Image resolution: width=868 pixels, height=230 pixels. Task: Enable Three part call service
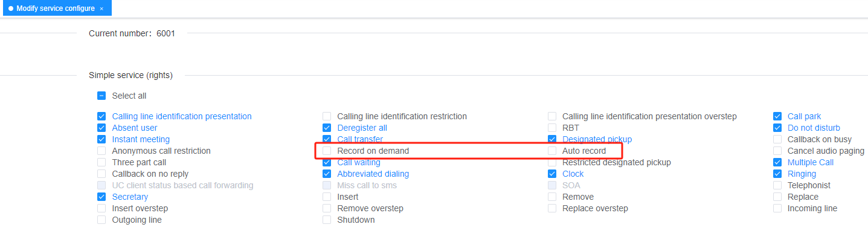tap(101, 162)
